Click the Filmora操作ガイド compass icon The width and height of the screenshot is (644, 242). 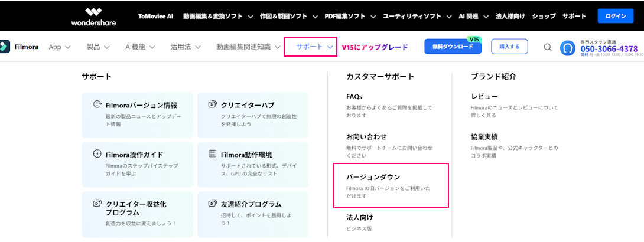pos(97,154)
